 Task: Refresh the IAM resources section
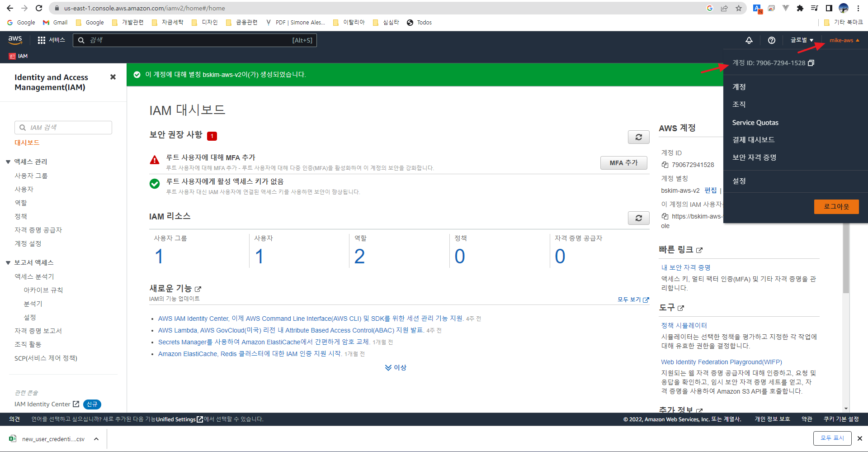point(638,218)
